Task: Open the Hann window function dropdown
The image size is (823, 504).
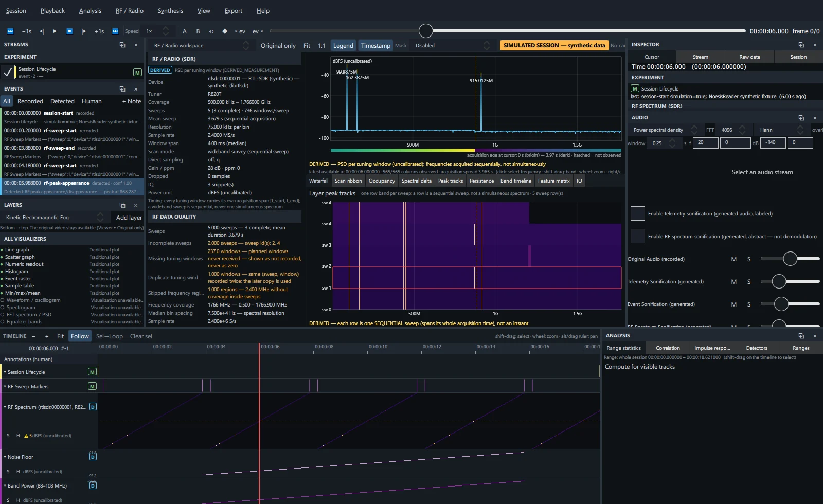Action: click(782, 130)
